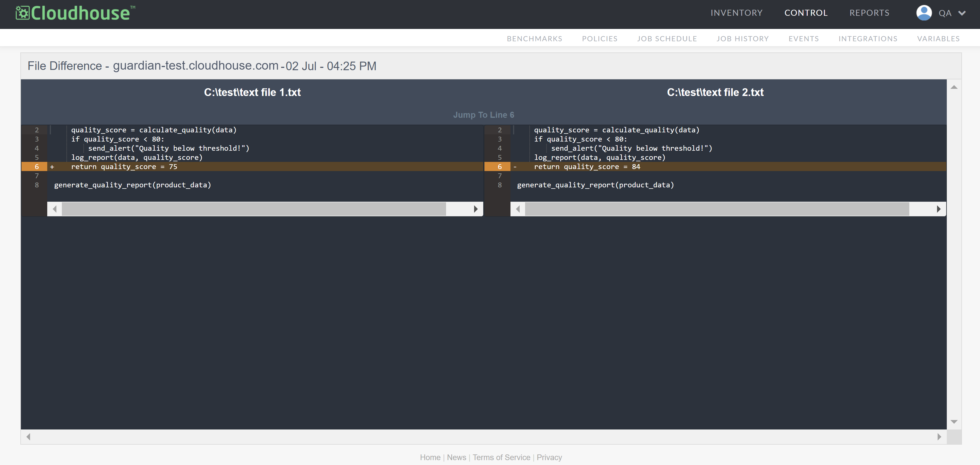Open the VARIABLES tab
This screenshot has height=465, width=980.
click(938, 38)
